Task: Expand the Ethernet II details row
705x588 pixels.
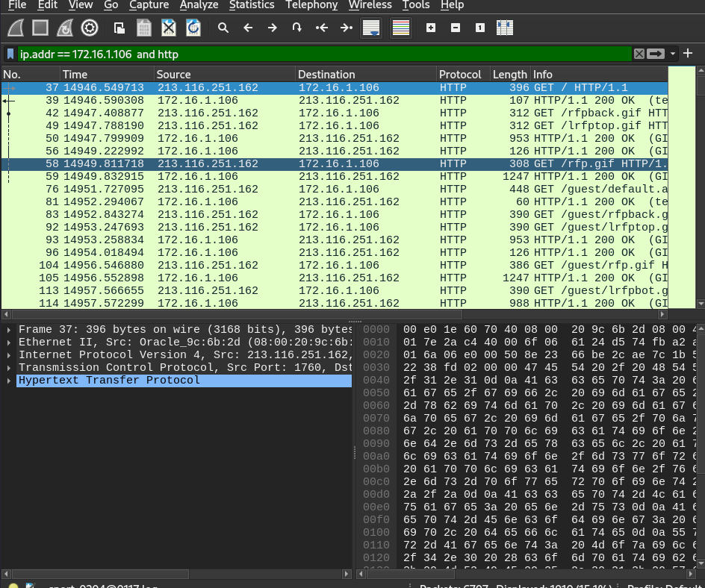Action: point(9,343)
